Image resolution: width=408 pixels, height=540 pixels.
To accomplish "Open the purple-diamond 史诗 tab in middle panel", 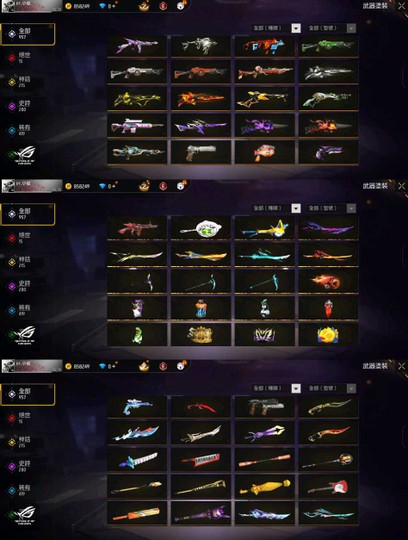I will 20,286.
